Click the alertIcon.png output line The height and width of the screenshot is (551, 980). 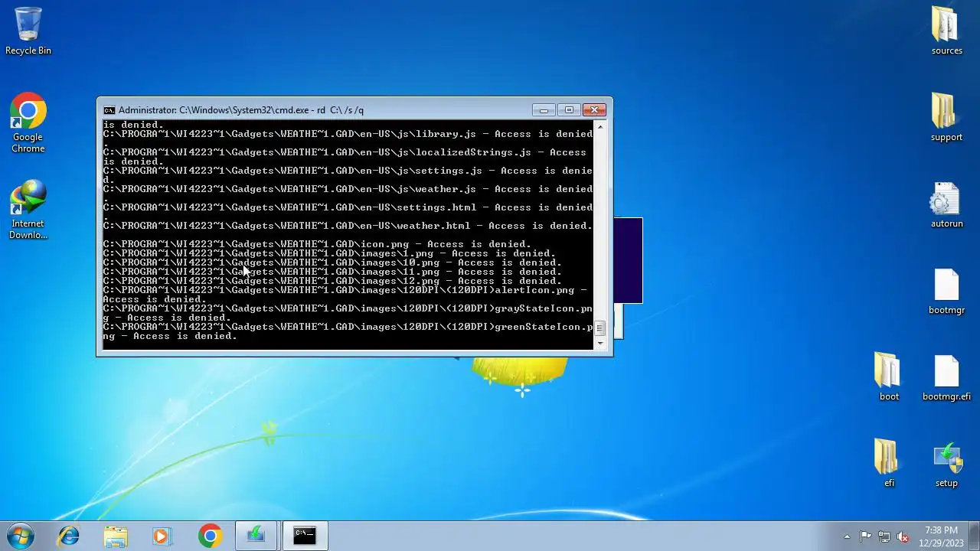point(346,295)
